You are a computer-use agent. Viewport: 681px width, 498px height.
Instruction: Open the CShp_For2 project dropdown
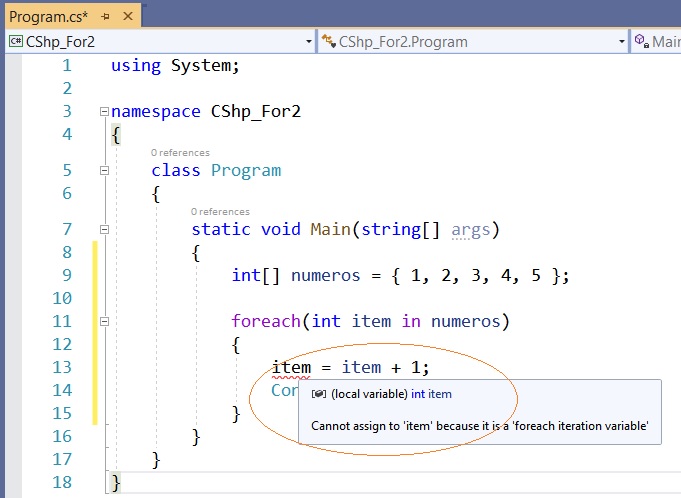point(309,42)
